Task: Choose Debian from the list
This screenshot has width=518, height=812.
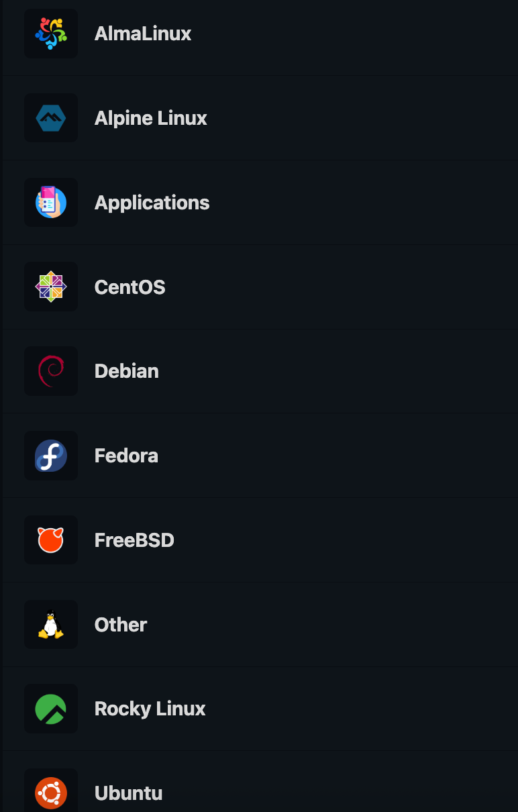Action: coord(127,371)
